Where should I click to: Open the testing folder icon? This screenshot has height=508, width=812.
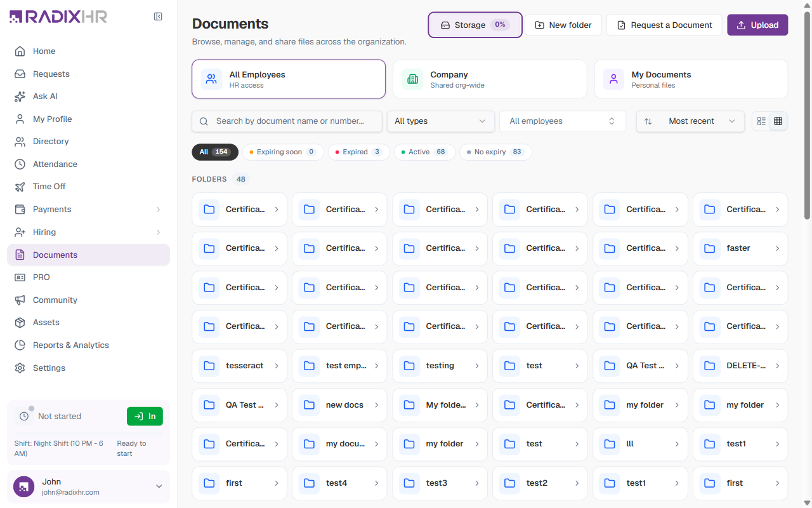(409, 366)
